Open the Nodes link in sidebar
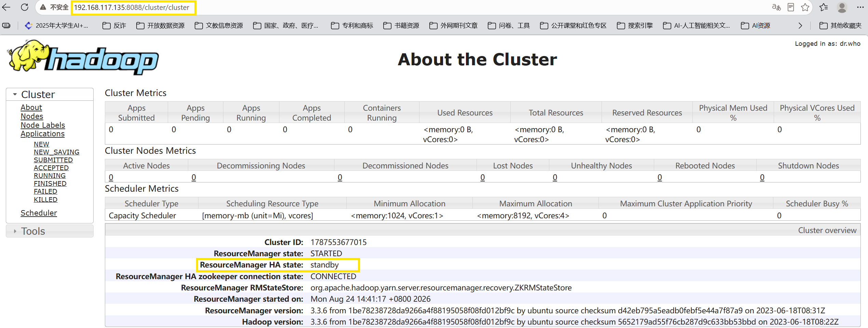Screen dimensions: 868x328 click(x=32, y=116)
